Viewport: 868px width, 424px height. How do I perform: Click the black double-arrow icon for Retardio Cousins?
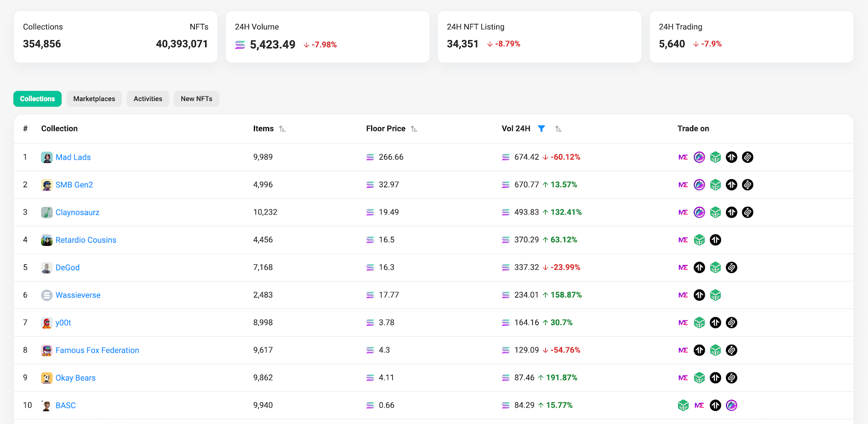click(x=716, y=240)
